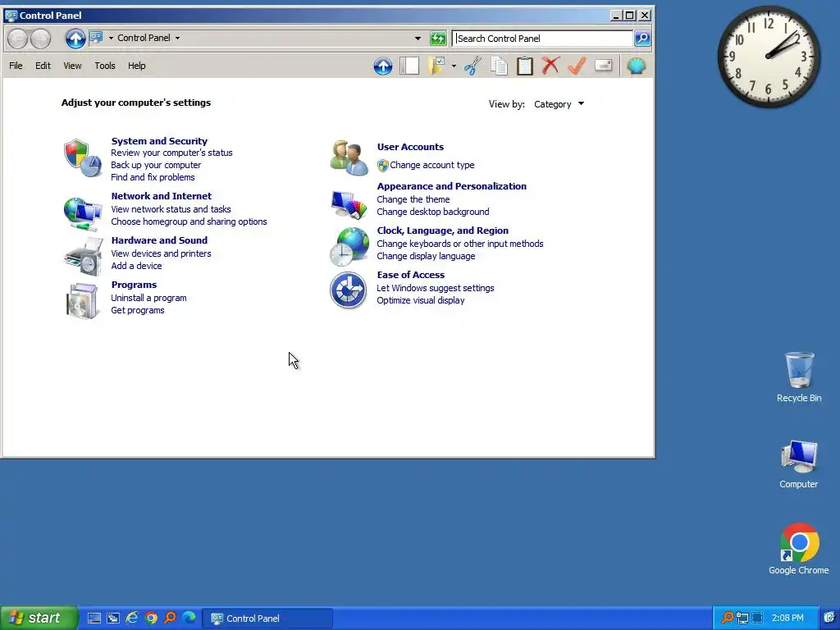Click the taskbar clock showing 2:08 PM
840x630 pixels.
(x=787, y=618)
